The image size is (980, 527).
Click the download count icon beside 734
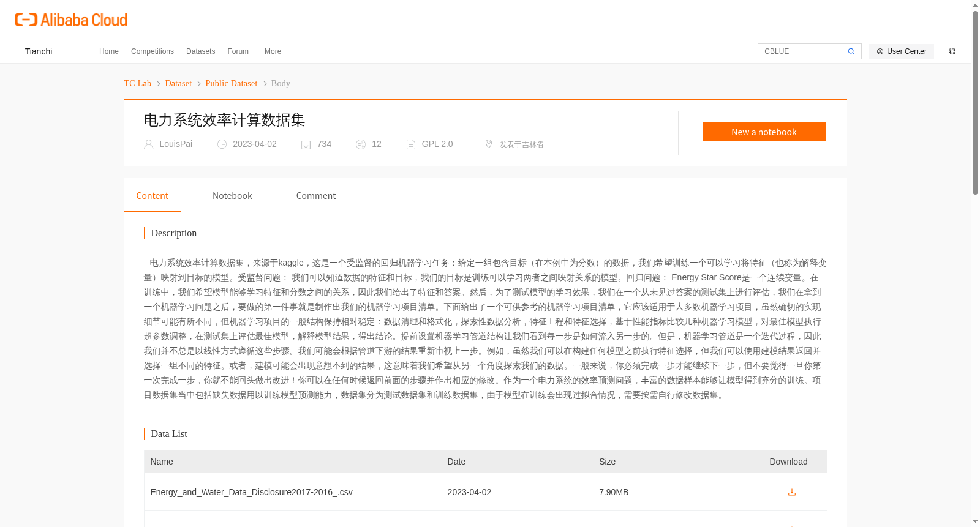click(x=306, y=144)
